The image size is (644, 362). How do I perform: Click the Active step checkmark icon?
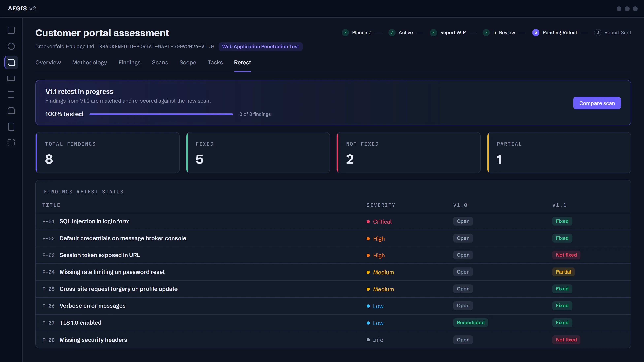click(392, 32)
